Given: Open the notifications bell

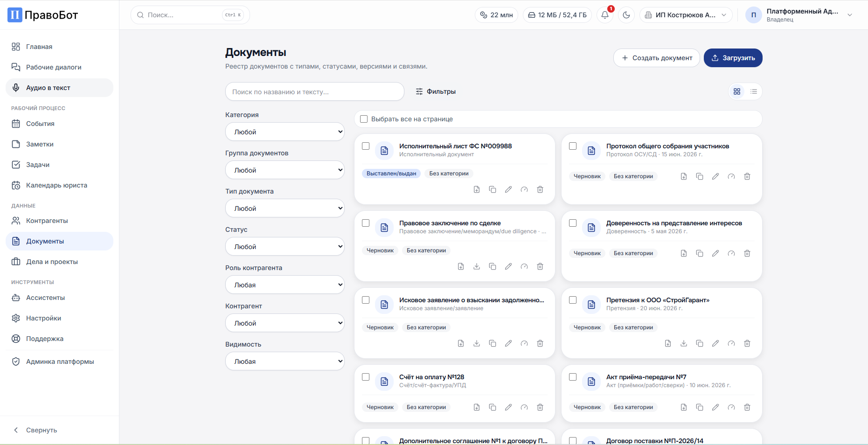Looking at the screenshot, I should pyautogui.click(x=605, y=15).
